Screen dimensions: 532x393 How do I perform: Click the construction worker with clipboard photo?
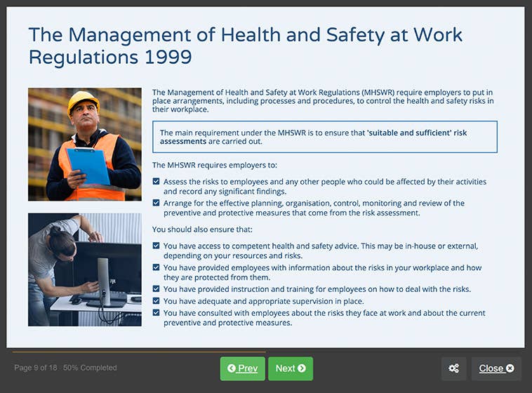pos(84,144)
